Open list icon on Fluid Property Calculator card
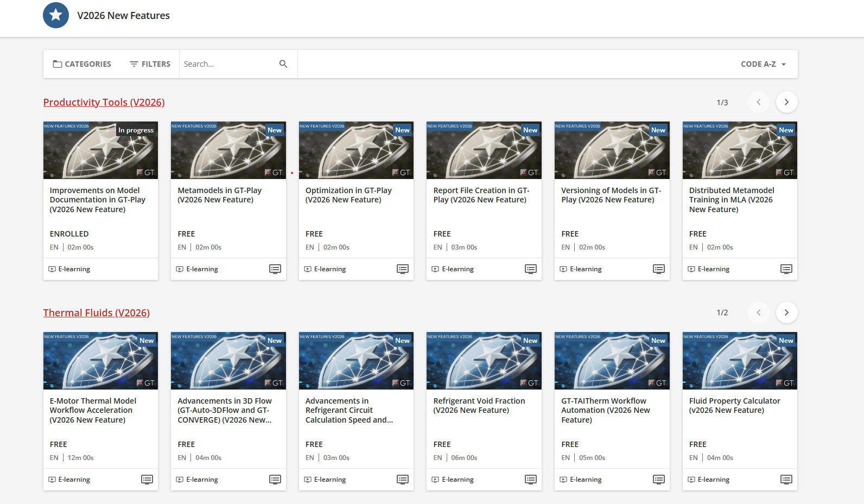Image resolution: width=864 pixels, height=504 pixels. click(x=786, y=480)
